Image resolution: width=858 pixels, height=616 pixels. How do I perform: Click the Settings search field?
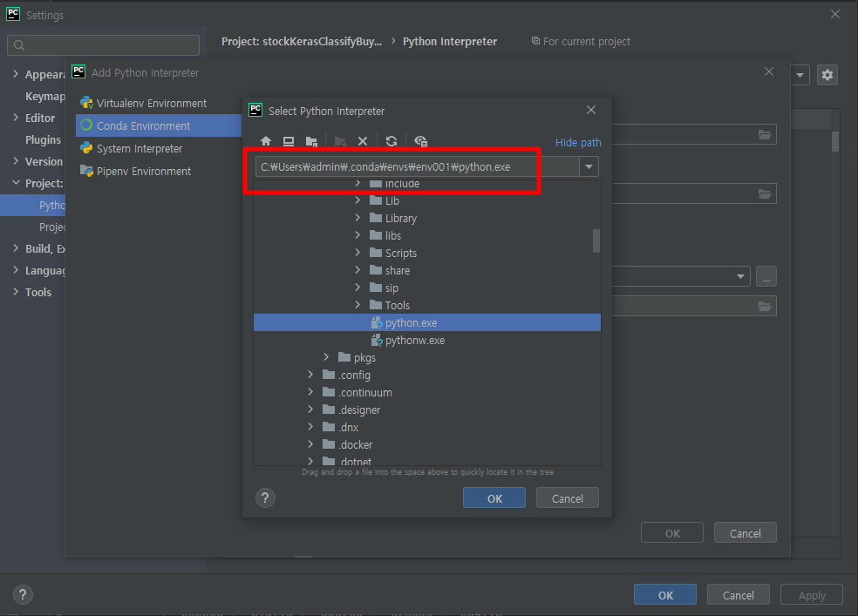pos(104,45)
